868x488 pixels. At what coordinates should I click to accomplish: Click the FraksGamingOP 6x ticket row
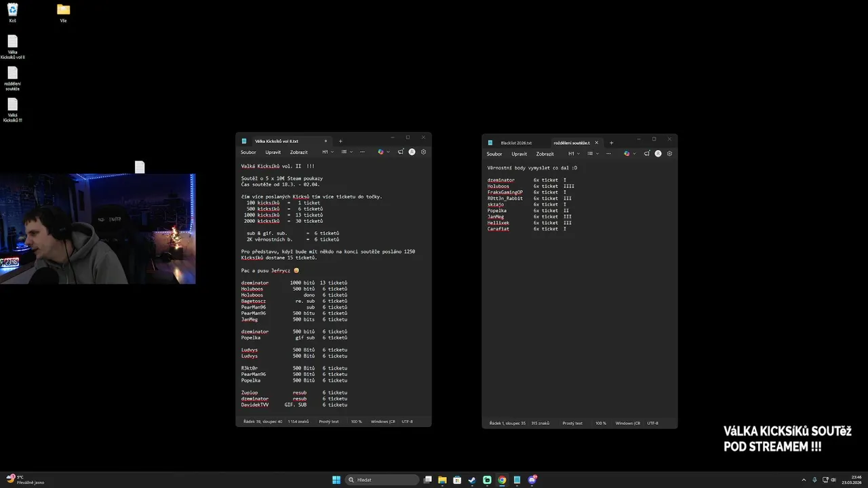527,192
